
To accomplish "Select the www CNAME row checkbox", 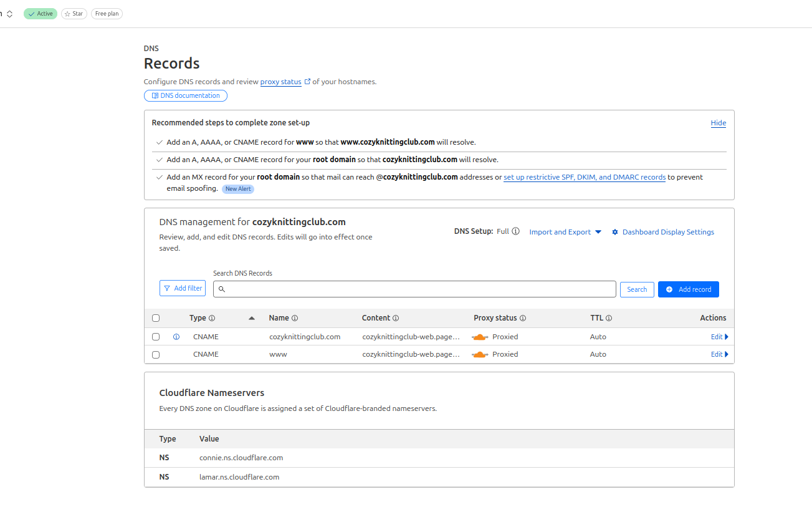I will [x=156, y=354].
